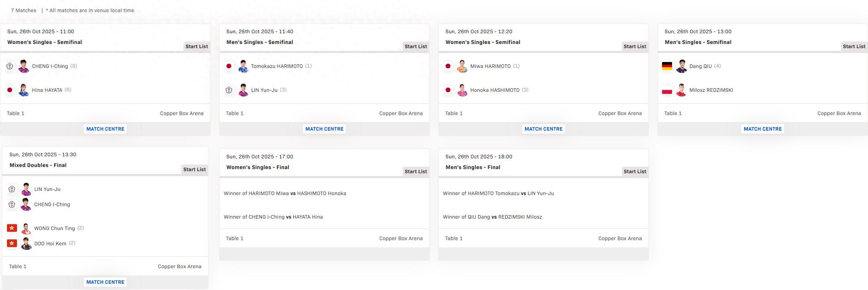Viewport: 868px width, 290px height.
Task: View Start List for Men's Singles Final
Action: pyautogui.click(x=635, y=172)
